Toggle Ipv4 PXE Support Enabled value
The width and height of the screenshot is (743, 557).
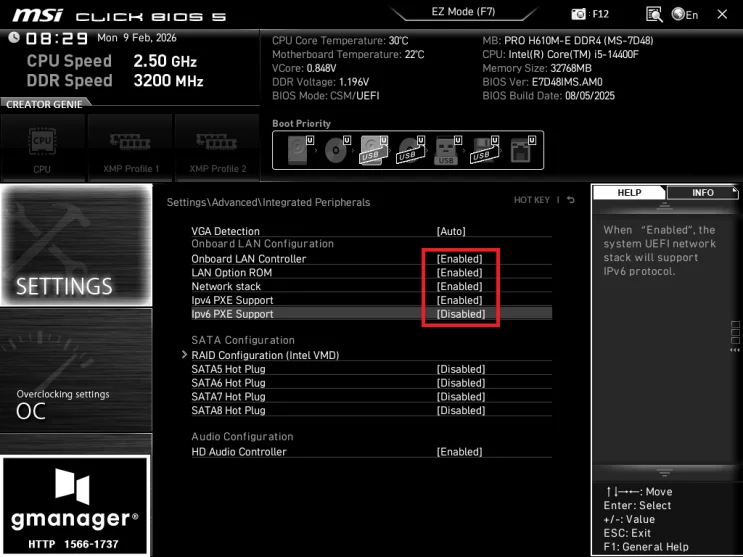(459, 300)
